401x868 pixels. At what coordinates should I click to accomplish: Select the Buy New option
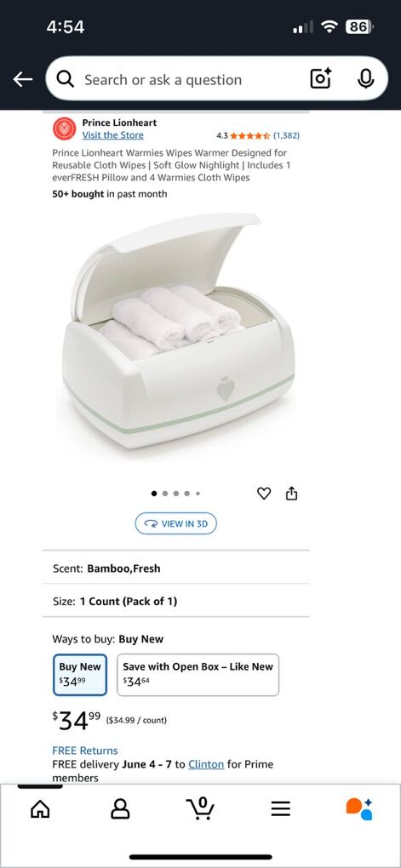(x=80, y=675)
